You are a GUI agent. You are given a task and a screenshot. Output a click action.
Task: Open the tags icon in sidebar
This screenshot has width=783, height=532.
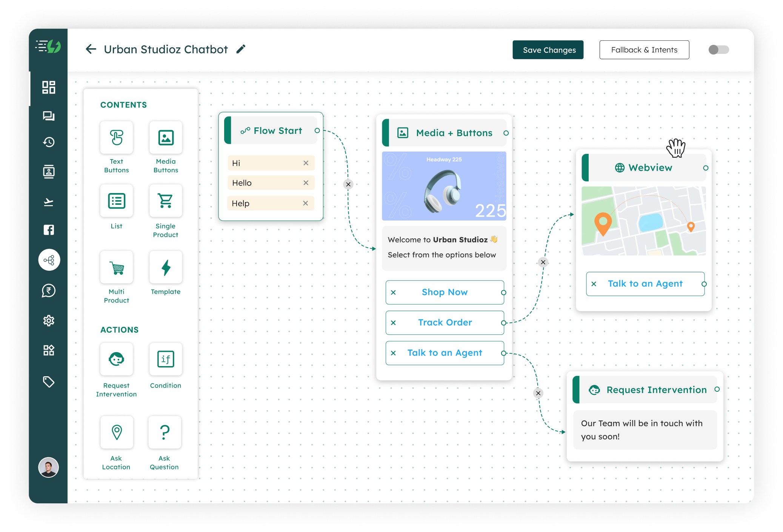point(49,382)
